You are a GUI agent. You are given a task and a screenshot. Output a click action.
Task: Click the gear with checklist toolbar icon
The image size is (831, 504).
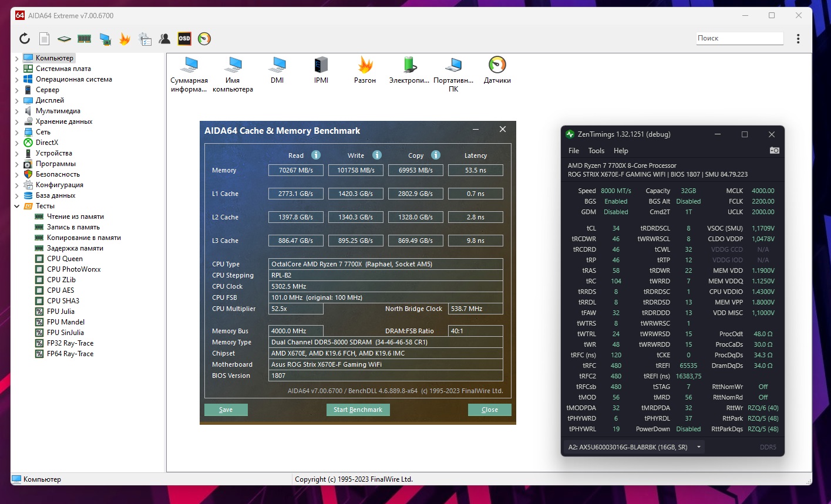[x=144, y=39]
